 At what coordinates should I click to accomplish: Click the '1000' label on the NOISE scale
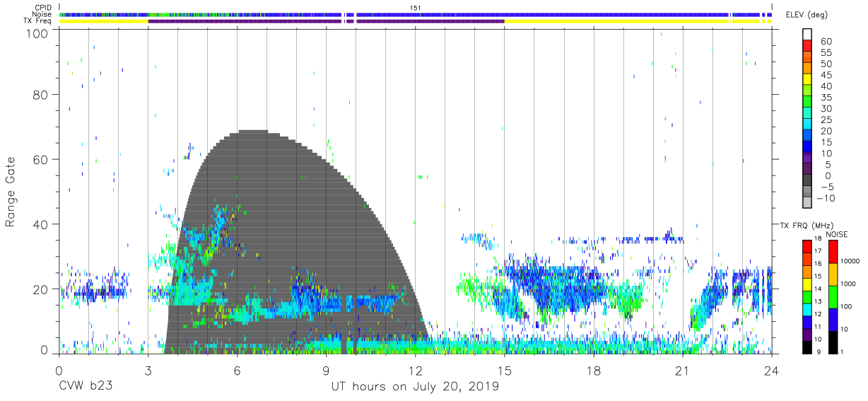[848, 284]
